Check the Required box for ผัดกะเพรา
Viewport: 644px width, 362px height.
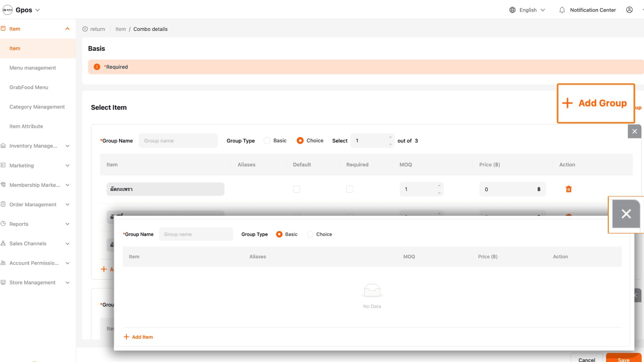(x=350, y=189)
